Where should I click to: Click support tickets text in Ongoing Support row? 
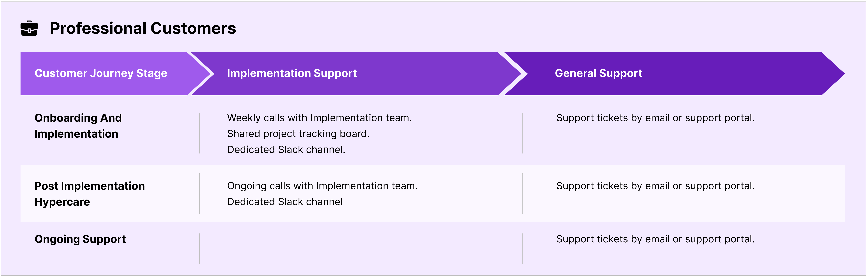click(x=655, y=239)
